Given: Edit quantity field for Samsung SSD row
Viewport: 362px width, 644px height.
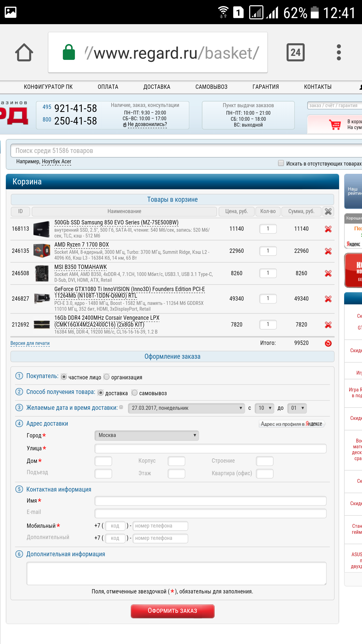Looking at the screenshot, I should pyautogui.click(x=268, y=229).
